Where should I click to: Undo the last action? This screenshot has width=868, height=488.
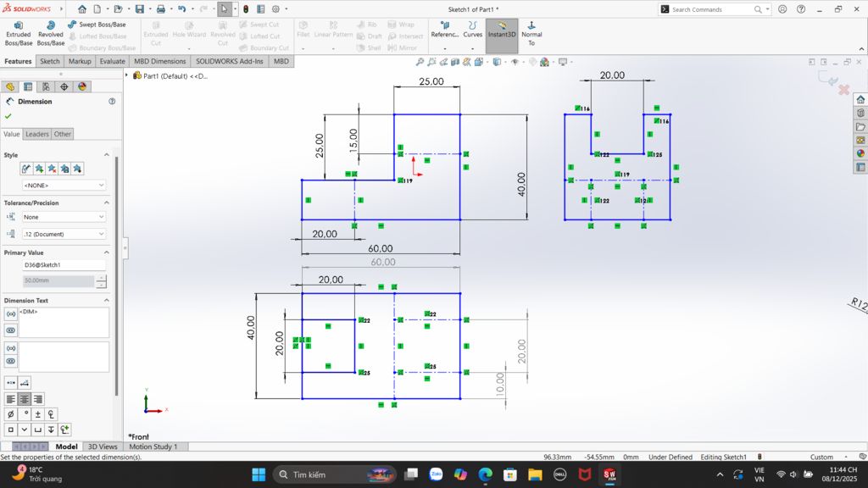point(181,8)
